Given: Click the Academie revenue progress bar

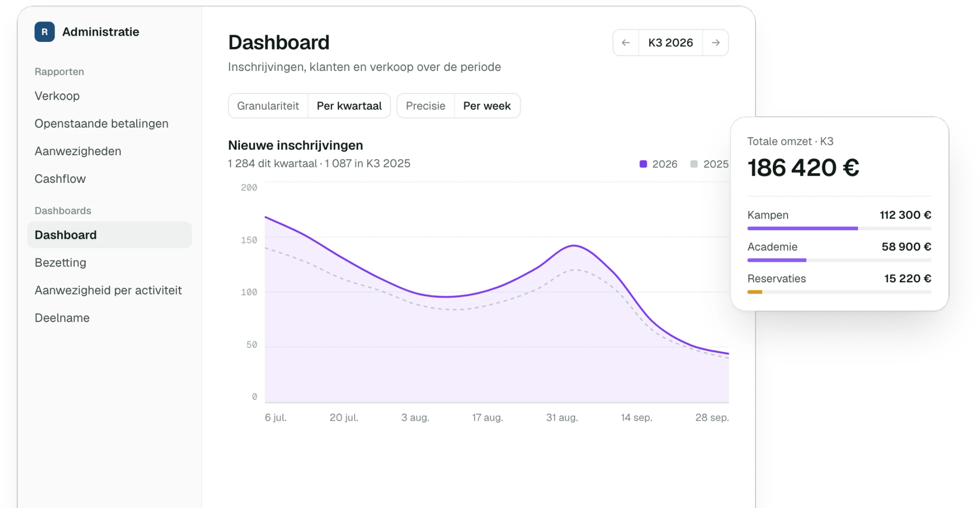Looking at the screenshot, I should [839, 260].
